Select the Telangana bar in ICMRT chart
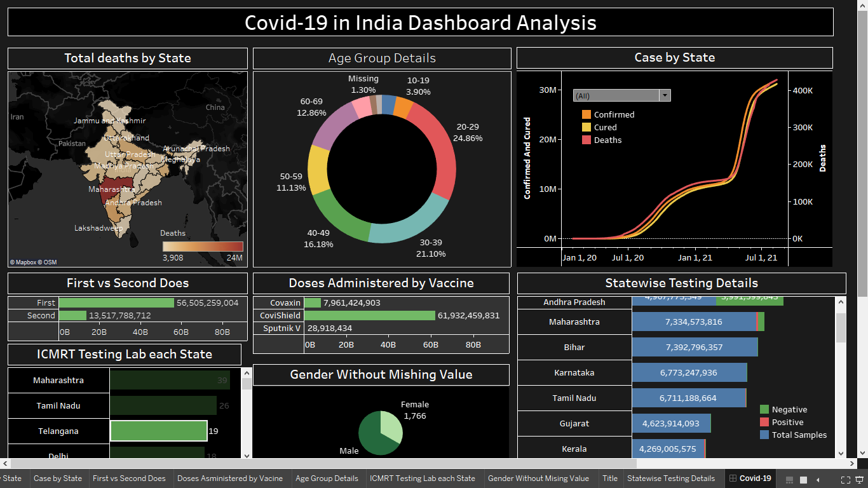Screen dimensions: 868x488 tap(159, 431)
